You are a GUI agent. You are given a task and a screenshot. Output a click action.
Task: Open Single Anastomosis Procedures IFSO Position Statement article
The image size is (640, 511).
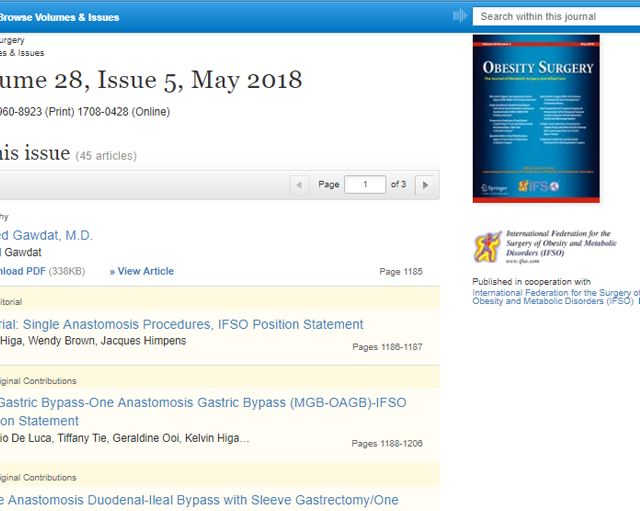click(x=182, y=324)
